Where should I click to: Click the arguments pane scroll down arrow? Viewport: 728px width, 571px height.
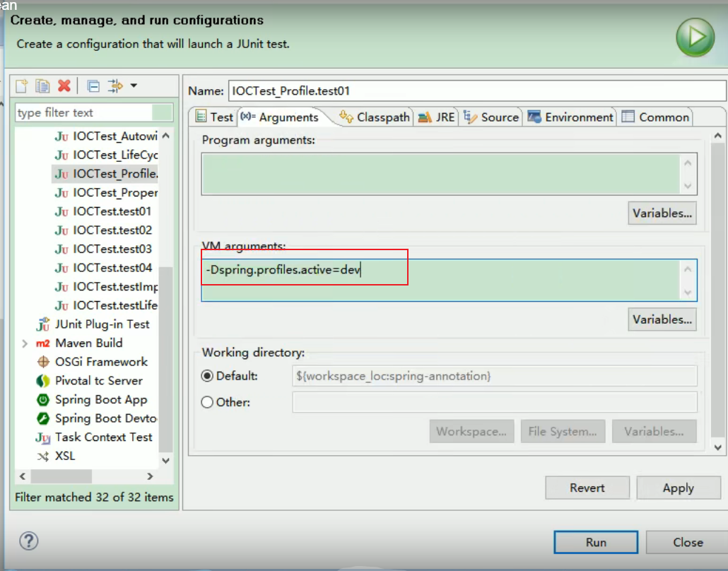pos(718,447)
